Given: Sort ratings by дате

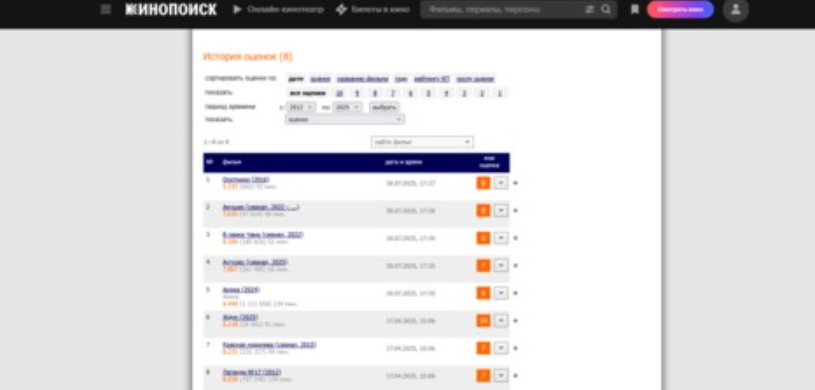Looking at the screenshot, I should [296, 79].
